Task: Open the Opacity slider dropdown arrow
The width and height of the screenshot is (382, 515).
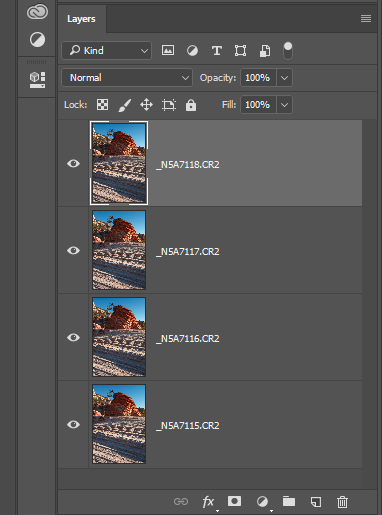Action: pyautogui.click(x=284, y=78)
